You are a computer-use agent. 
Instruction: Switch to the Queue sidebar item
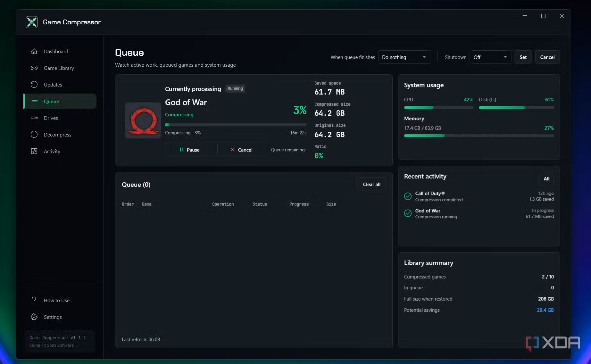click(x=60, y=101)
